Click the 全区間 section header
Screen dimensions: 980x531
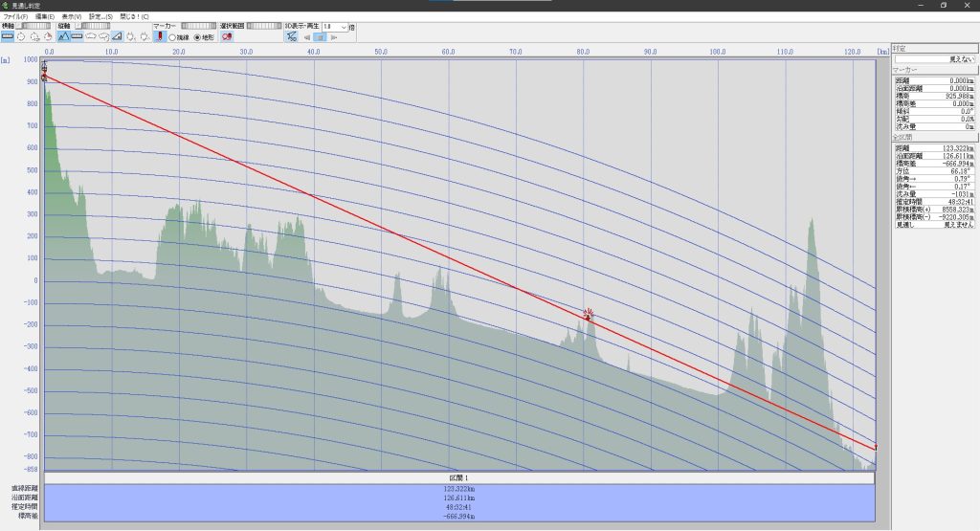(x=935, y=137)
